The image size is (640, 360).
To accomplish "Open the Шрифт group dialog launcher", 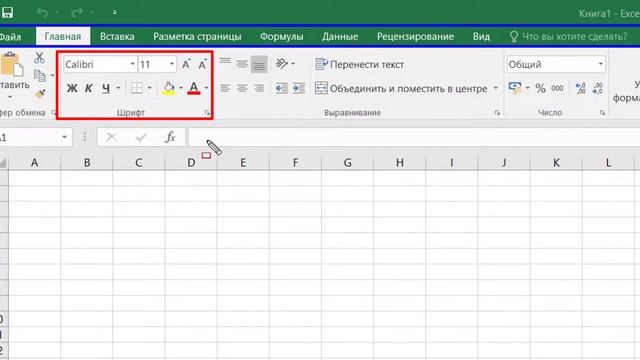I will coord(207,113).
